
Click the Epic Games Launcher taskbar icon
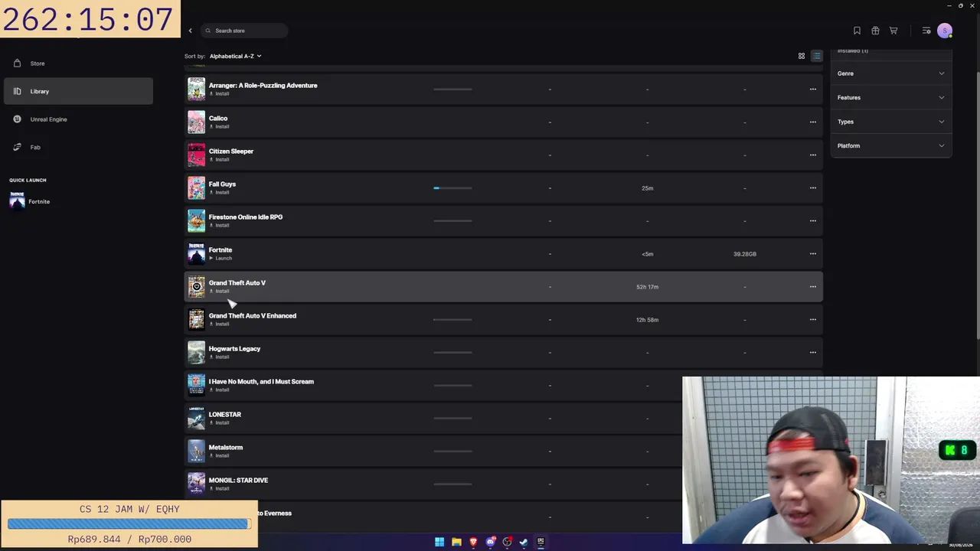pyautogui.click(x=541, y=542)
